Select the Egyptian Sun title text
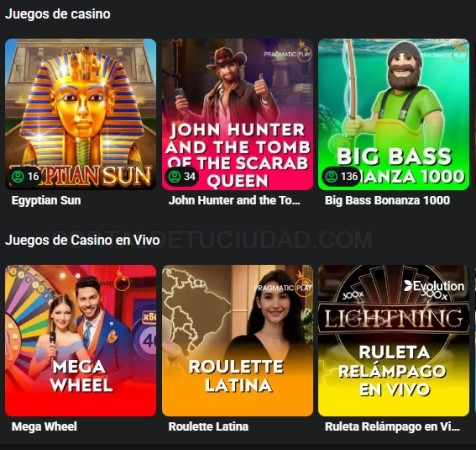The width and height of the screenshot is (476, 450). (46, 200)
